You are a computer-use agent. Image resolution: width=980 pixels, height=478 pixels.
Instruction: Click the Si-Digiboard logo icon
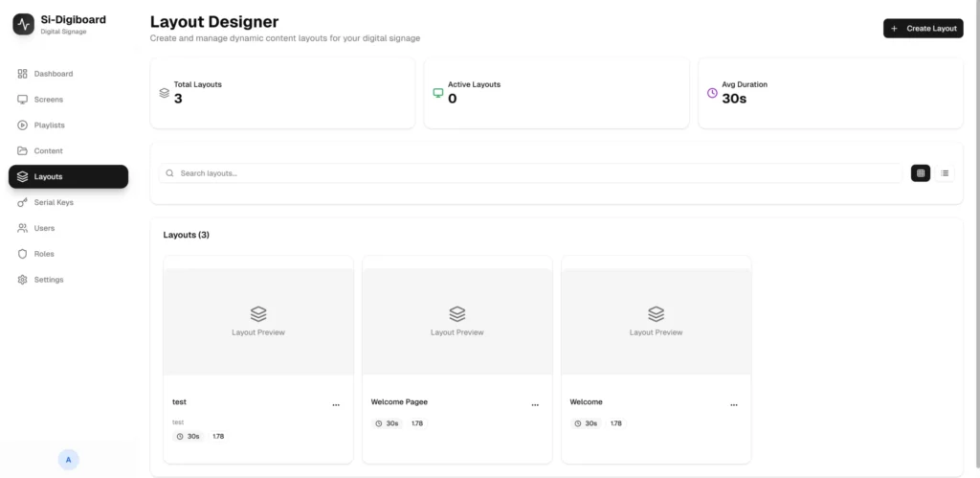point(24,24)
